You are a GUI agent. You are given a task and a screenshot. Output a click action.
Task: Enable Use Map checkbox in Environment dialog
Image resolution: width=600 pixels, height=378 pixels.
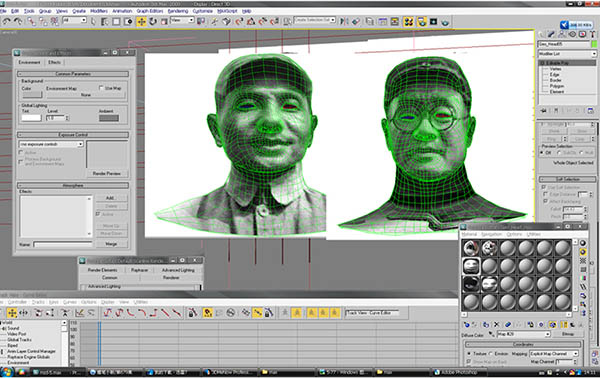(101, 88)
